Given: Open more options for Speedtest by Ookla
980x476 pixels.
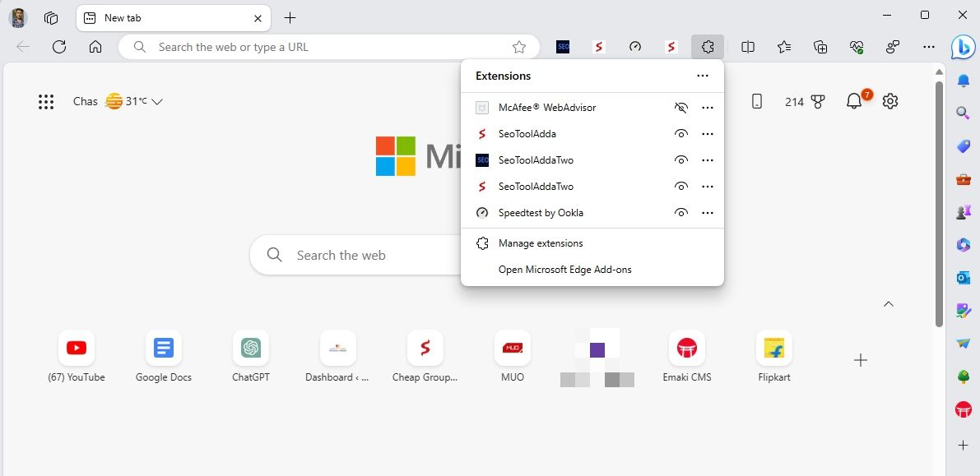Looking at the screenshot, I should point(707,212).
